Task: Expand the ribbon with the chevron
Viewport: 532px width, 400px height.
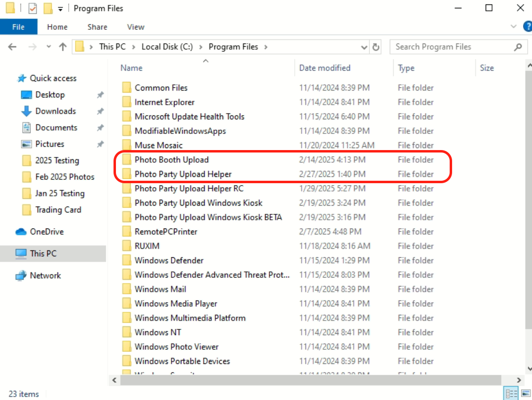Action: point(513,26)
